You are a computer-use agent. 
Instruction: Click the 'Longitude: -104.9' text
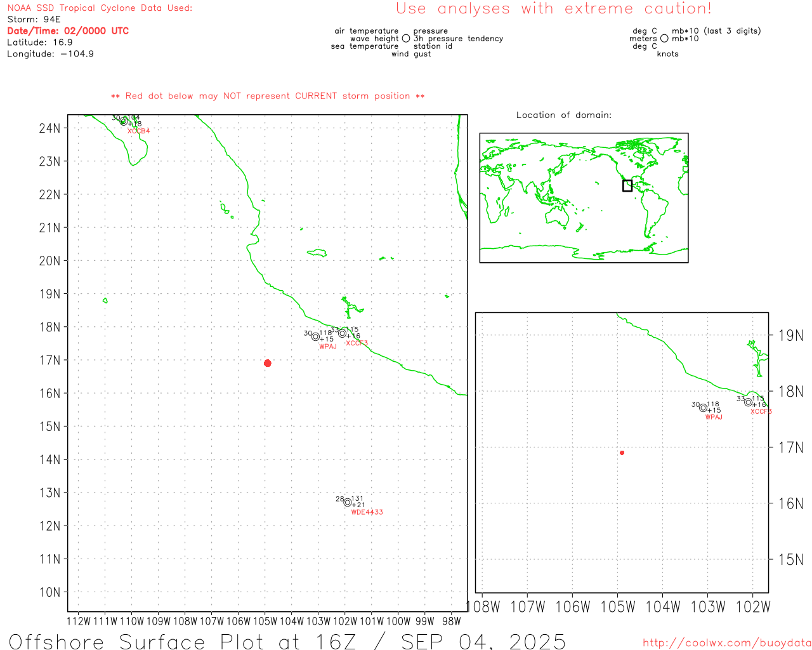51,54
